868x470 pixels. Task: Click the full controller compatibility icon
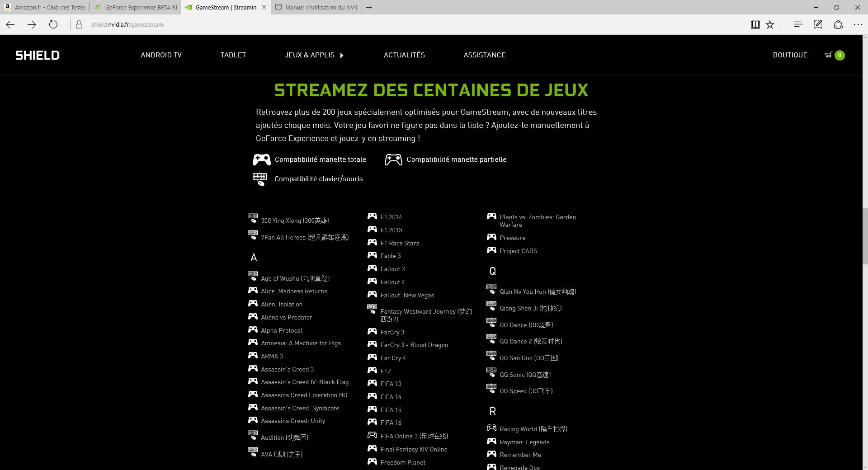(261, 159)
